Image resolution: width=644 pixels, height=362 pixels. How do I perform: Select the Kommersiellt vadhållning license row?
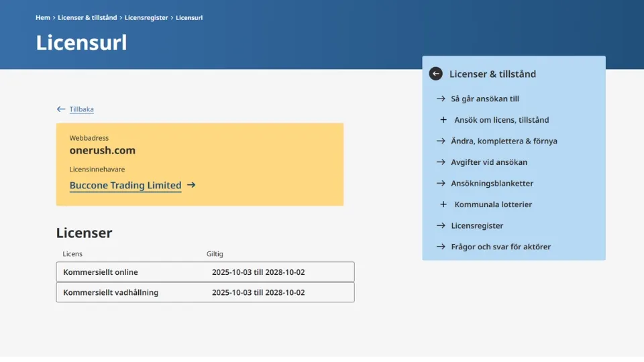pos(205,293)
